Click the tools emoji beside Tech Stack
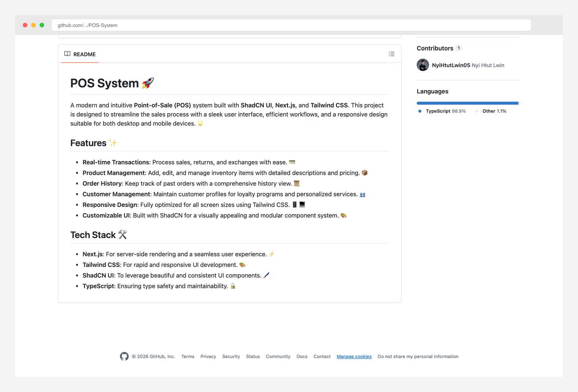Image resolution: width=578 pixels, height=392 pixels. pos(122,235)
